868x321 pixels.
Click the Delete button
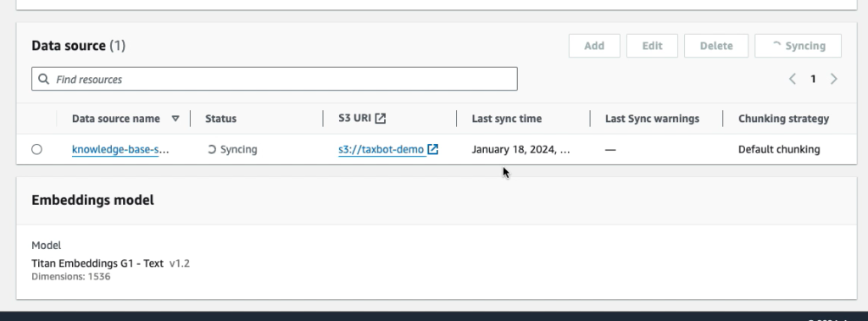coord(716,46)
